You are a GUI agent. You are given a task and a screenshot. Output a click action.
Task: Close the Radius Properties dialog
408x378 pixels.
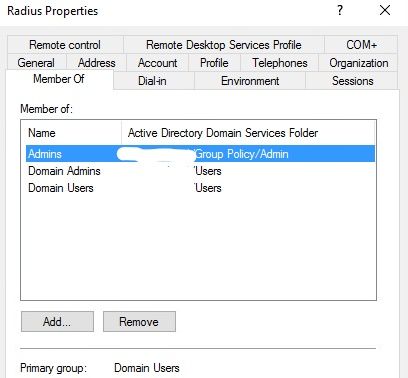click(385, 10)
